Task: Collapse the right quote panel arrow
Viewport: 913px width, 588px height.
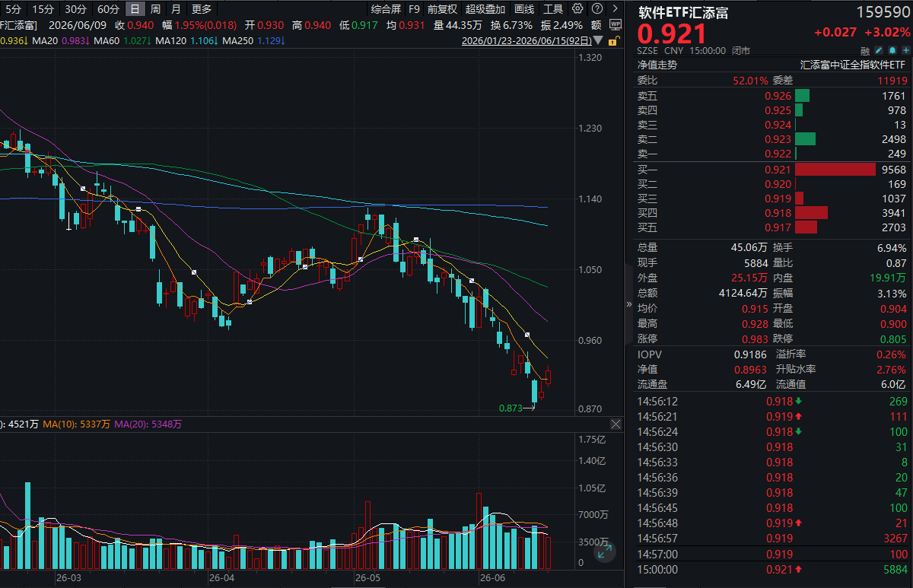Action: [x=629, y=304]
